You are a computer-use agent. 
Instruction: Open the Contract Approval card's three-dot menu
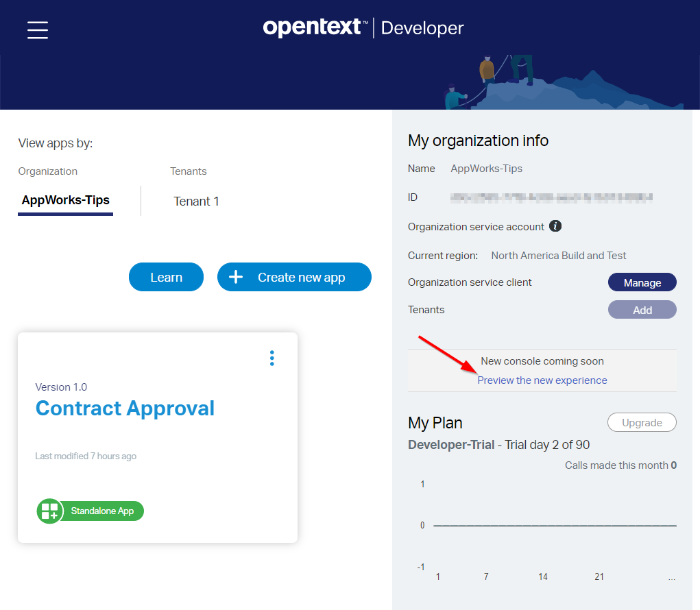pos(272,358)
